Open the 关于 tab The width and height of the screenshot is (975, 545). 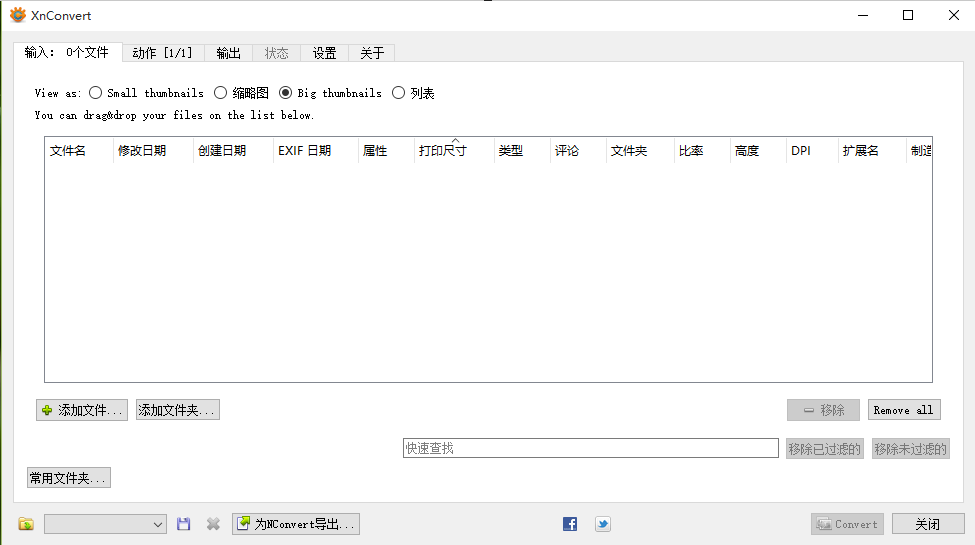coord(372,53)
